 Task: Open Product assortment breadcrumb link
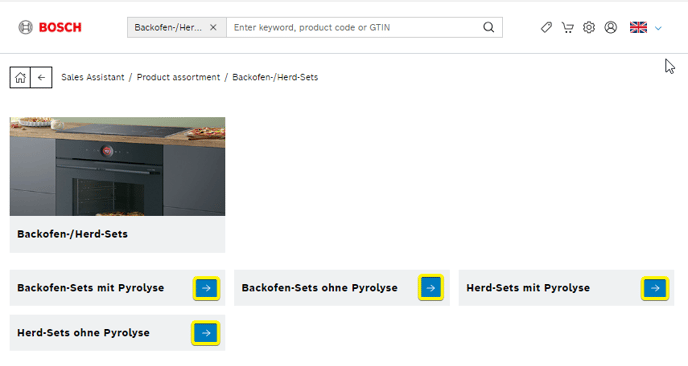tap(178, 77)
